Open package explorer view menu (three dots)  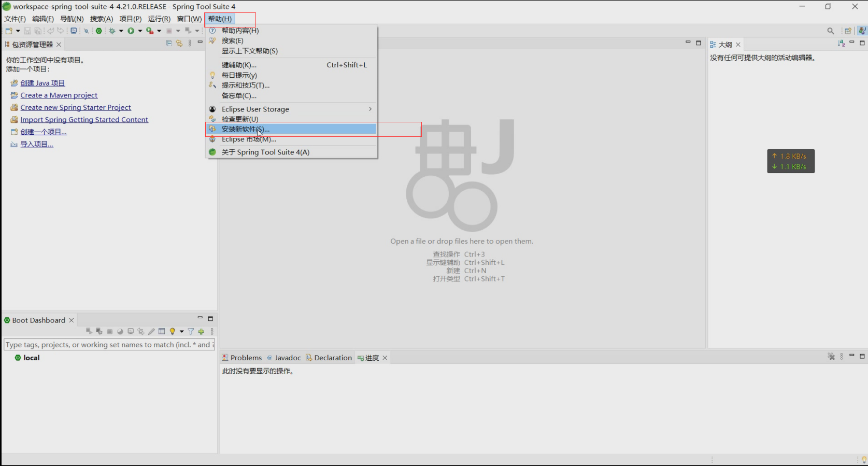pos(190,44)
